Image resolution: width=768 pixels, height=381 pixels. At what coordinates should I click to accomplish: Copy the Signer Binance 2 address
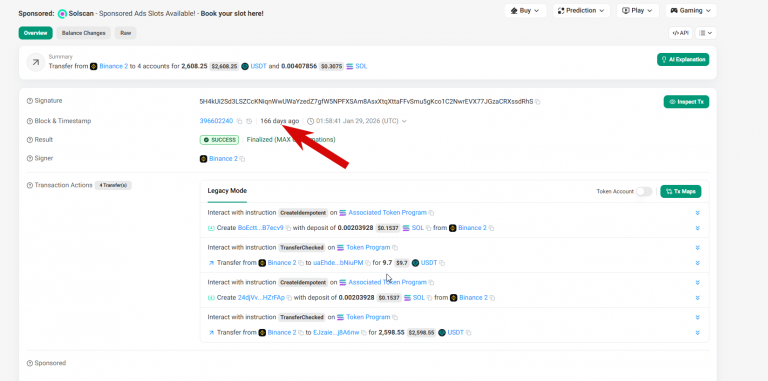242,159
